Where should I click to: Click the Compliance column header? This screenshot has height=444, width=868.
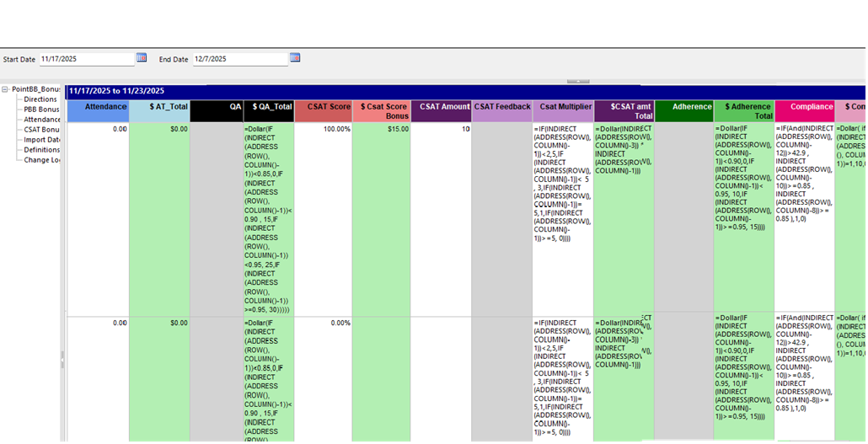pos(804,111)
